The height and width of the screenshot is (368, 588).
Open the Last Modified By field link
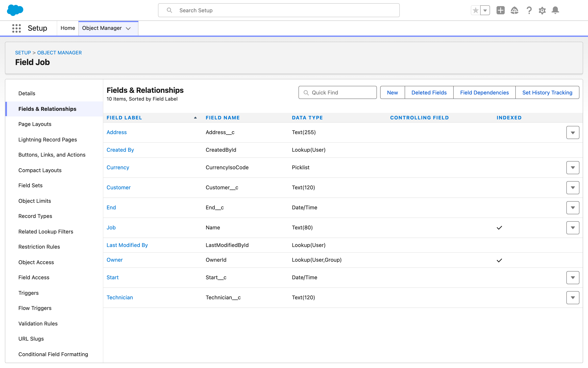point(127,245)
